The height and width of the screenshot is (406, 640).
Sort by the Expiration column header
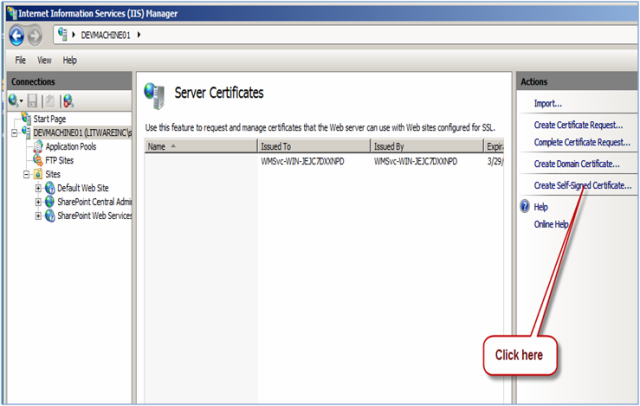(x=494, y=146)
